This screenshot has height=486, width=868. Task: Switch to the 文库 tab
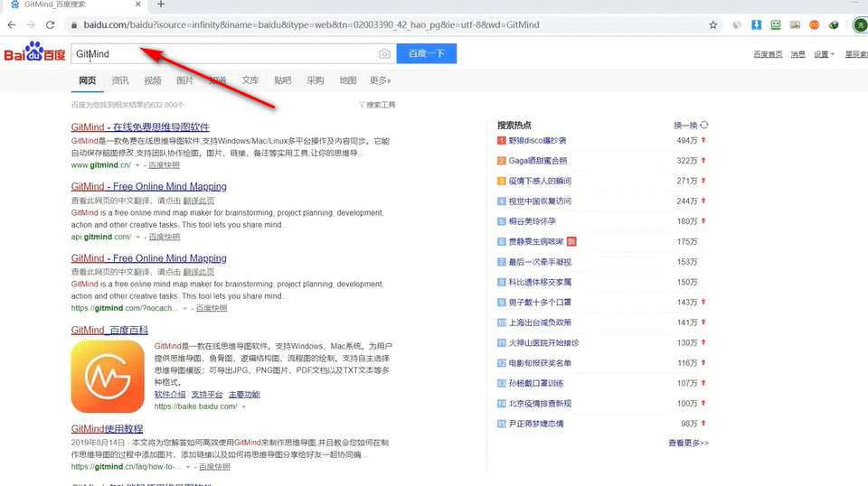click(x=250, y=80)
